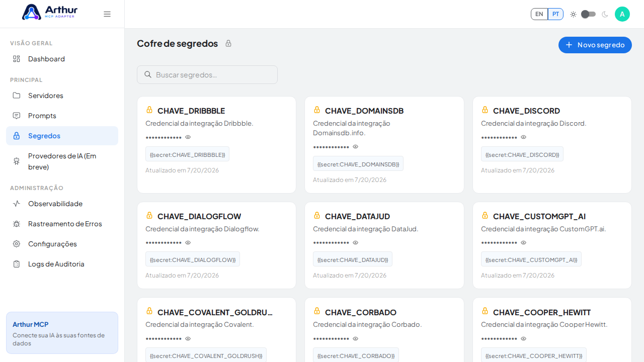Click the CHAVE_COOPER_HEWITT card title
Viewport: 644px width, 362px height.
tap(542, 312)
